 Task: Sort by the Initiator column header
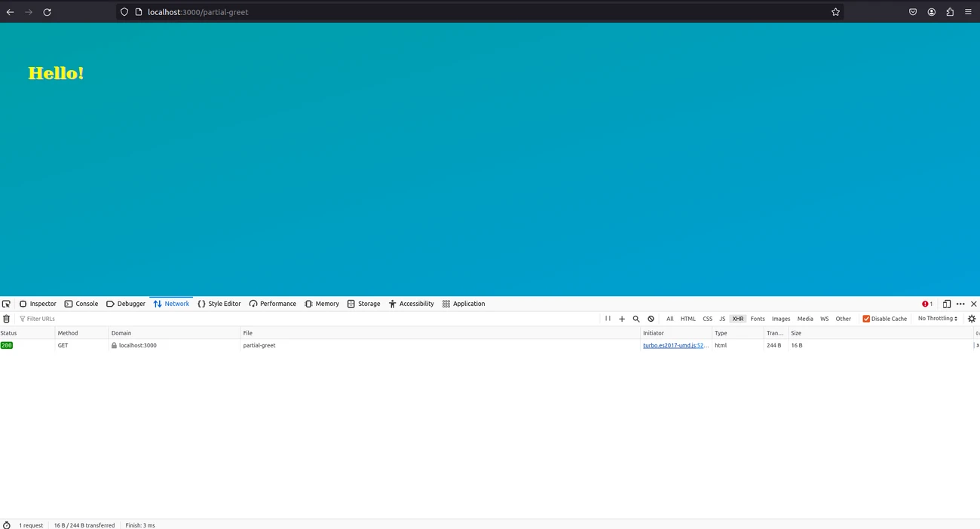click(676, 333)
